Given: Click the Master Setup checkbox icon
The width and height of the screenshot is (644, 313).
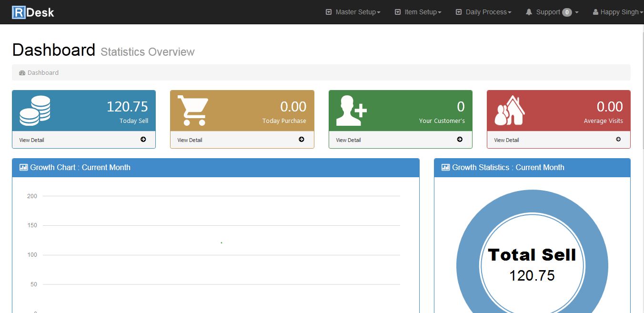Looking at the screenshot, I should coord(329,12).
